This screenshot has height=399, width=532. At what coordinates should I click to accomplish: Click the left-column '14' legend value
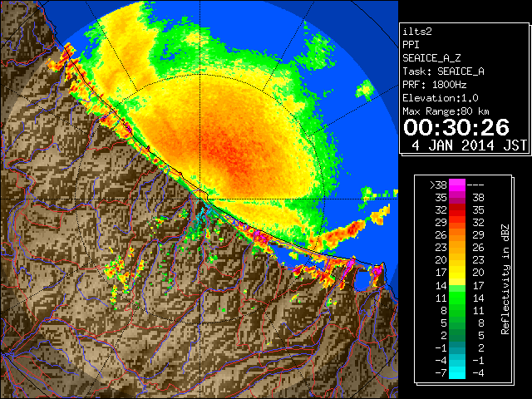[441, 286]
